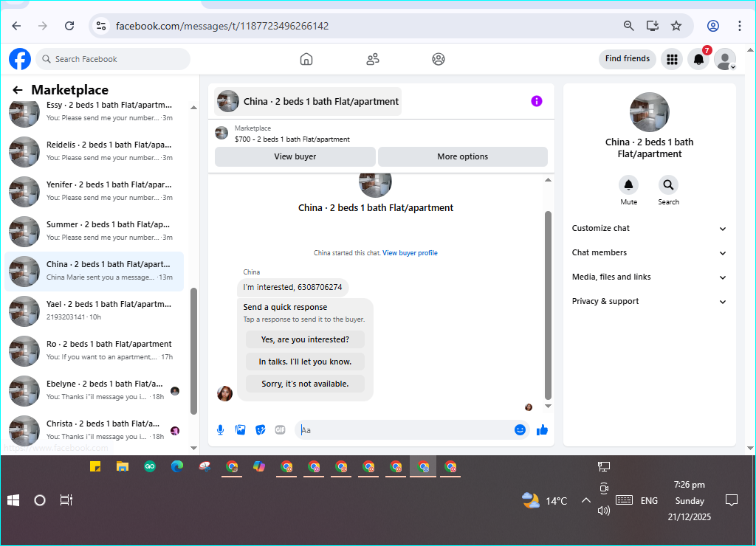
Task: Click the browser address bar URL
Action: [221, 26]
